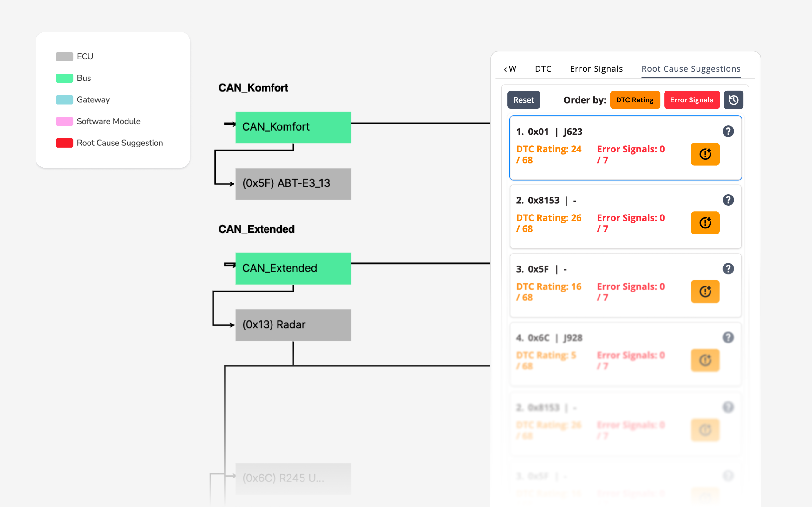Screen dimensions: 812x507
Task: Click help question mark for 0x01 J623
Action: 728,132
